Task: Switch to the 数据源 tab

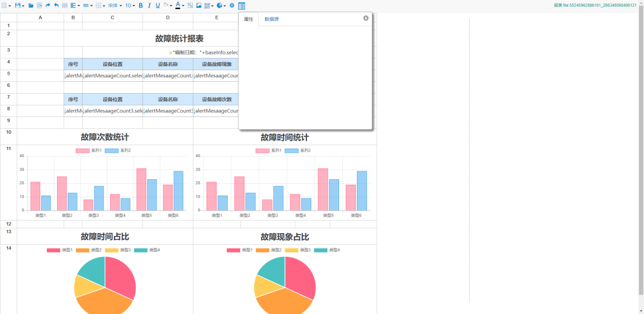Action: [x=271, y=19]
